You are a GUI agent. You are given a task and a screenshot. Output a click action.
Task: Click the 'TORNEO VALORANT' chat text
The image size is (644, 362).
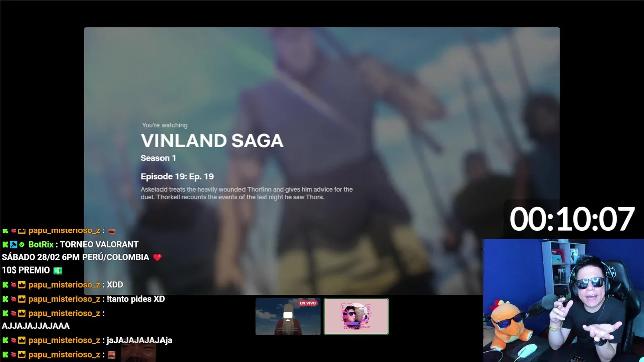pyautogui.click(x=99, y=245)
